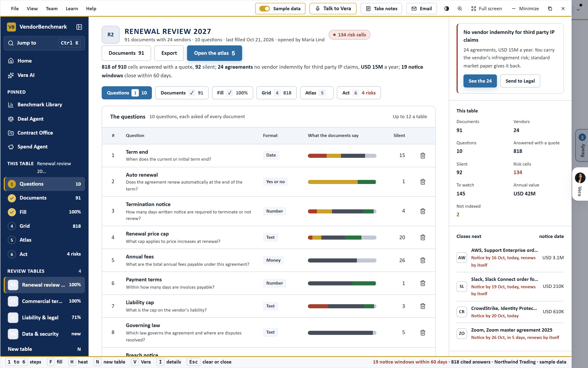Click the Annual fees distribution bar
This screenshot has height=368, width=588.
[342, 260]
